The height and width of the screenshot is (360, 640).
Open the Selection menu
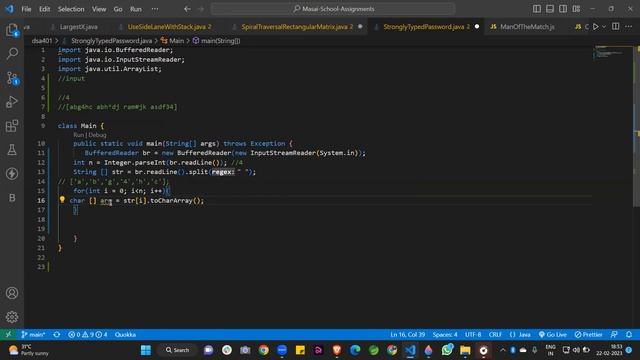point(71,9)
